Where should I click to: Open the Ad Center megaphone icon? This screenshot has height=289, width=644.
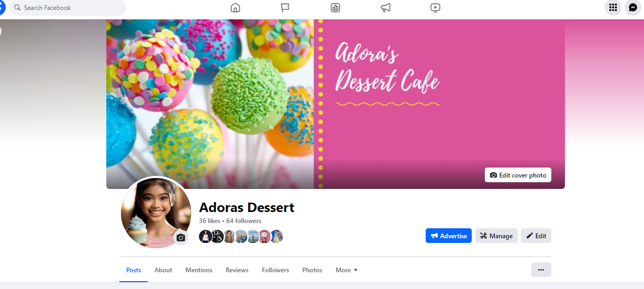click(386, 8)
